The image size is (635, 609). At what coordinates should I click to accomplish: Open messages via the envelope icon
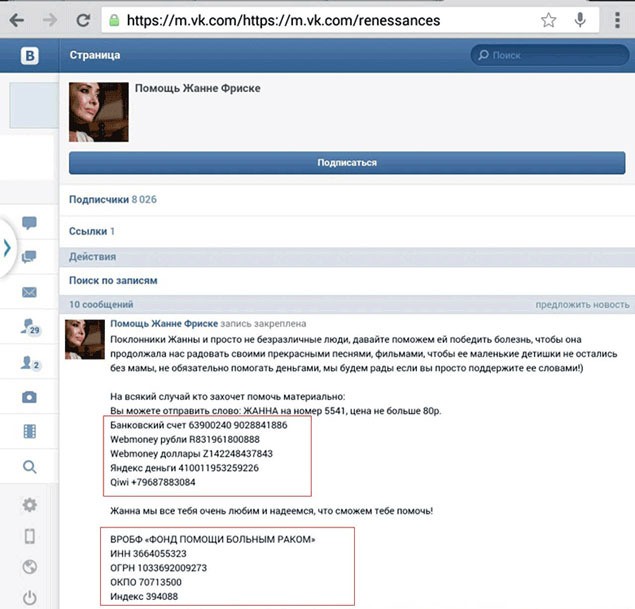[29, 292]
